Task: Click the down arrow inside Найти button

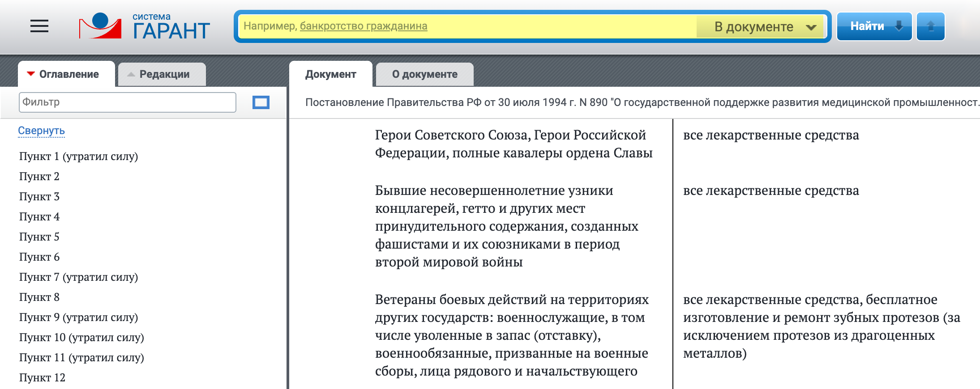Action: [x=899, y=26]
